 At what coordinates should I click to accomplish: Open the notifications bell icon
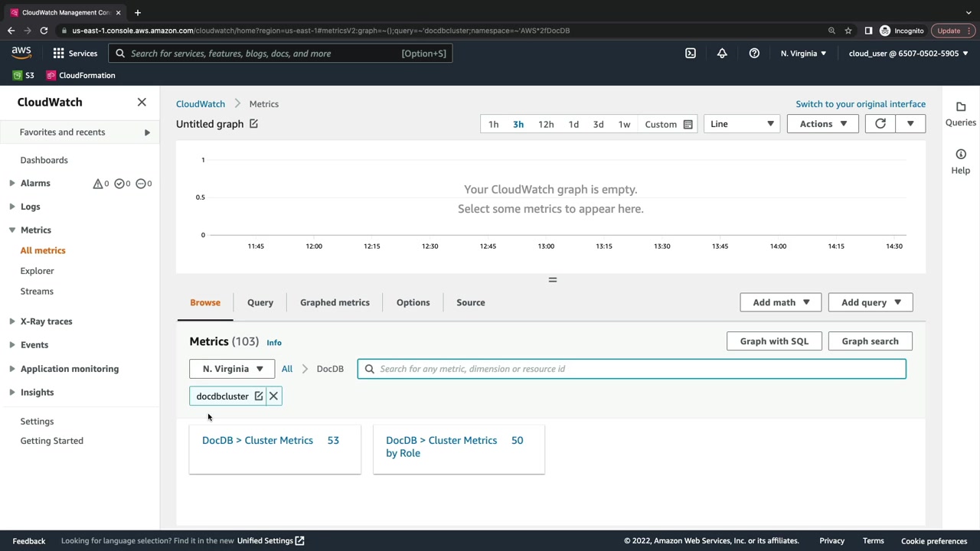[x=722, y=54]
